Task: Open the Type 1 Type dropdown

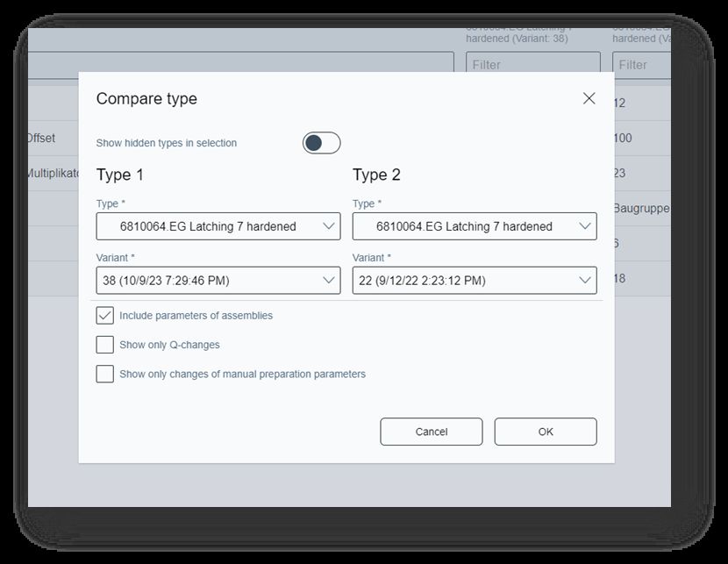Action: 218,226
